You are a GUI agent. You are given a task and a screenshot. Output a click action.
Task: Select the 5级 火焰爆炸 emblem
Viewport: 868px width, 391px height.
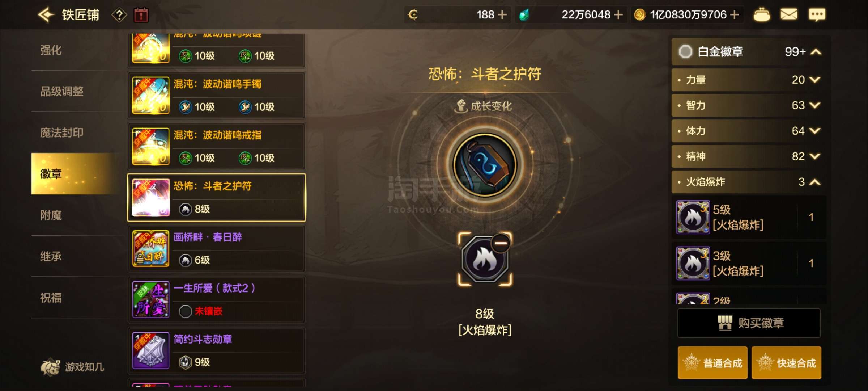click(x=749, y=217)
